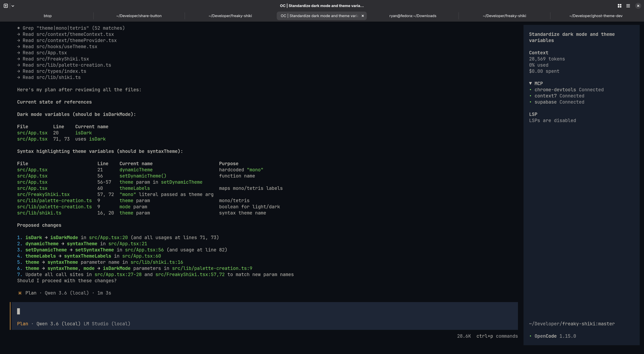Close the OC Standardize dark mode tab
This screenshot has height=354, width=644.
pyautogui.click(x=363, y=16)
